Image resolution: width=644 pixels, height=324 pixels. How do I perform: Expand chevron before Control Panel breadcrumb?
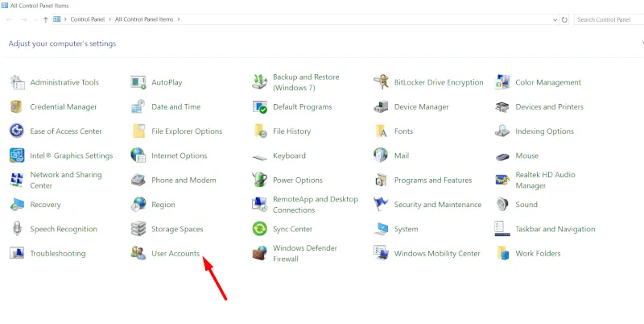tap(65, 19)
